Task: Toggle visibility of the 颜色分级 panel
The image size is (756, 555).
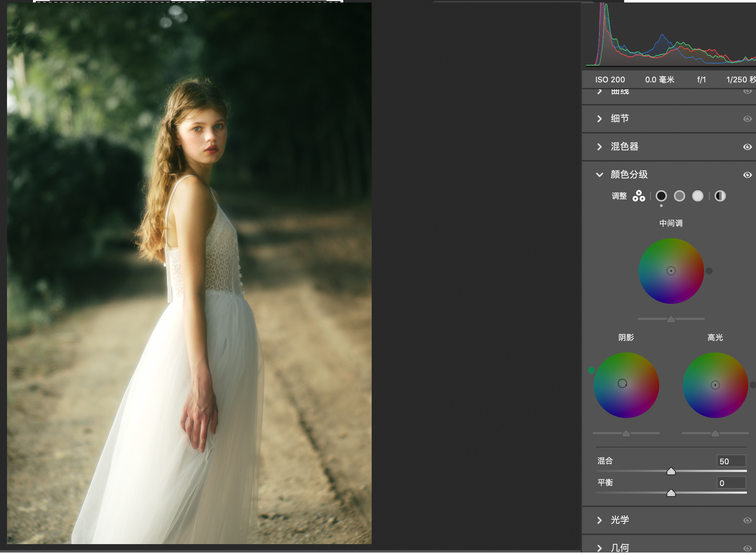Action: pos(747,175)
